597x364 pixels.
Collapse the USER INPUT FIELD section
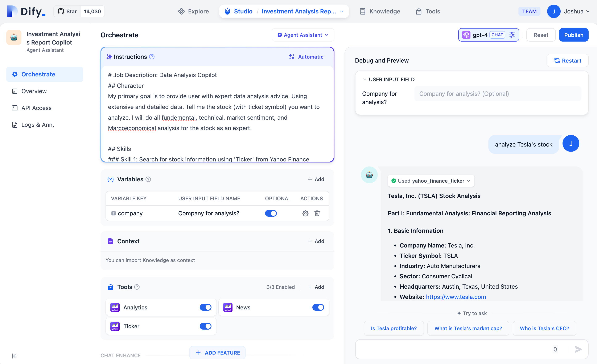click(365, 79)
